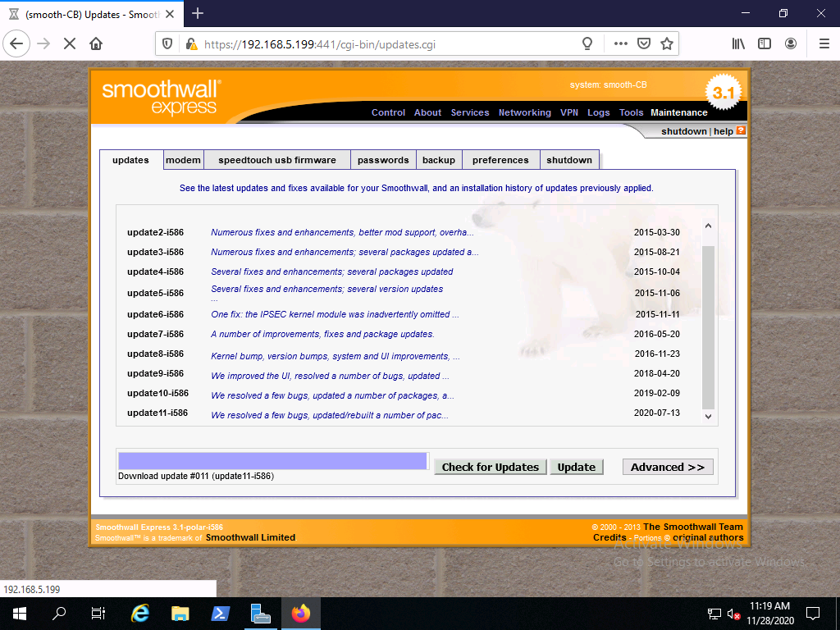Click the update7-i586 description text
This screenshot has height=630, width=840.
tap(322, 335)
